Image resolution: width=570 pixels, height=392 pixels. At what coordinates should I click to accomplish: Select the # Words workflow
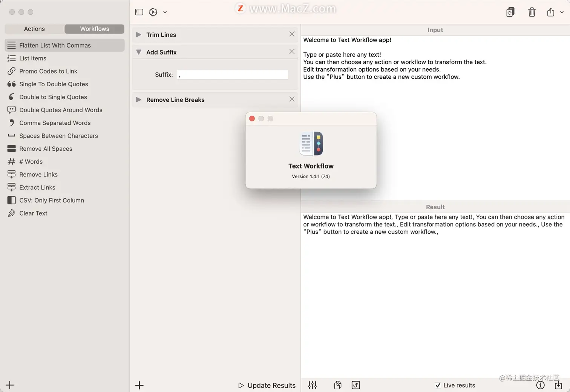pyautogui.click(x=64, y=162)
